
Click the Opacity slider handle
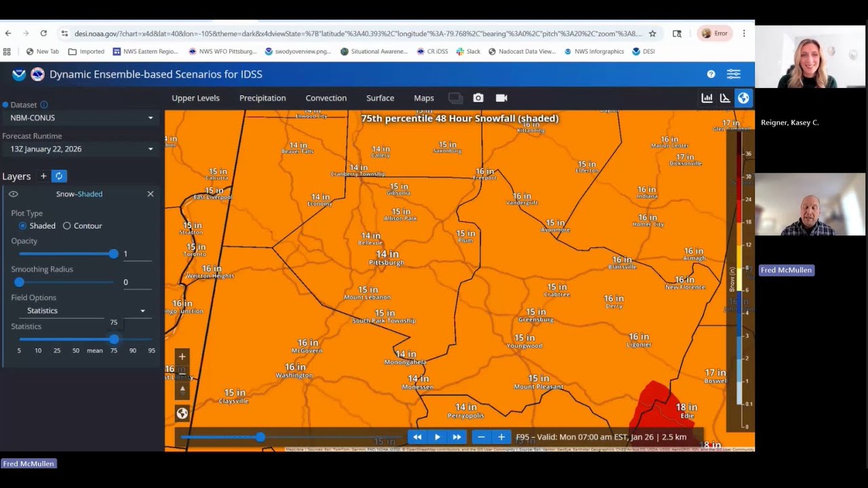point(113,253)
